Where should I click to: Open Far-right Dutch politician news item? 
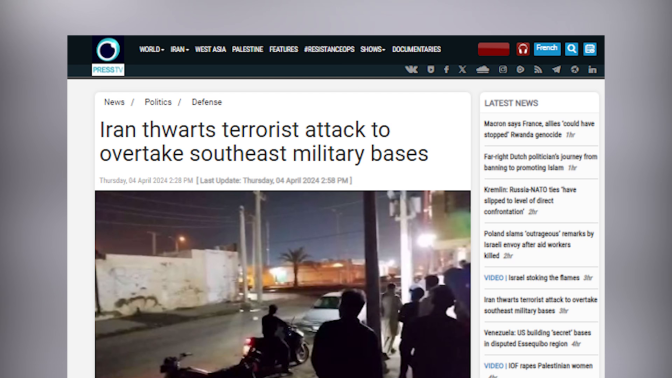pyautogui.click(x=540, y=162)
